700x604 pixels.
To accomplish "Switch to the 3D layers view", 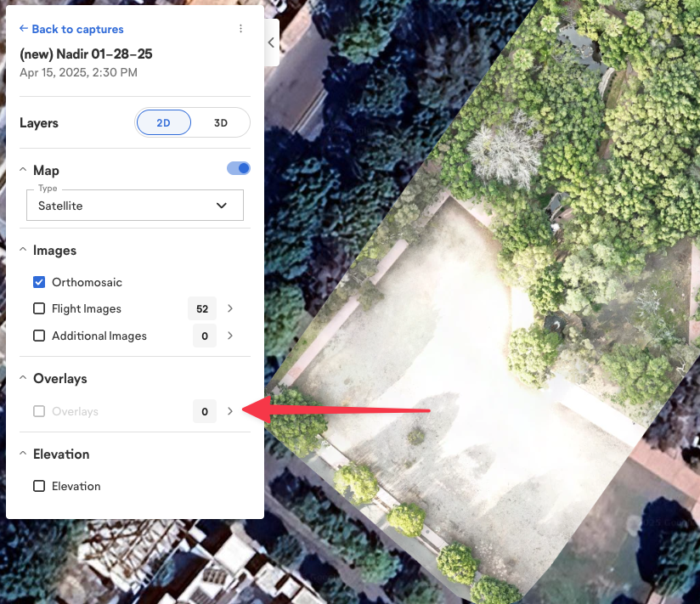I will point(221,122).
